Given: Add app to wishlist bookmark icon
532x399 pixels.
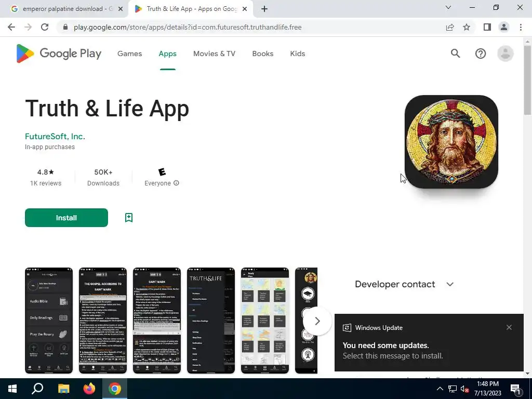Looking at the screenshot, I should click(x=129, y=218).
